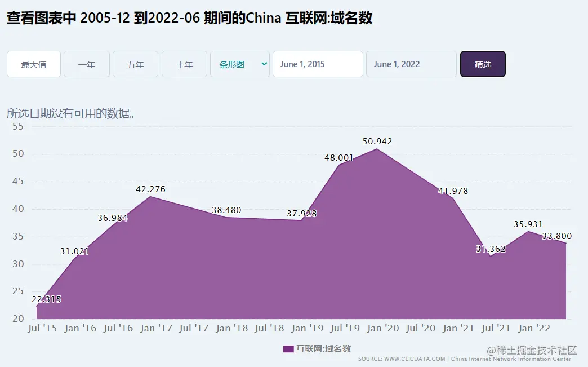Click the x-axis label Jan '21
The width and height of the screenshot is (588, 367).
pos(458,328)
